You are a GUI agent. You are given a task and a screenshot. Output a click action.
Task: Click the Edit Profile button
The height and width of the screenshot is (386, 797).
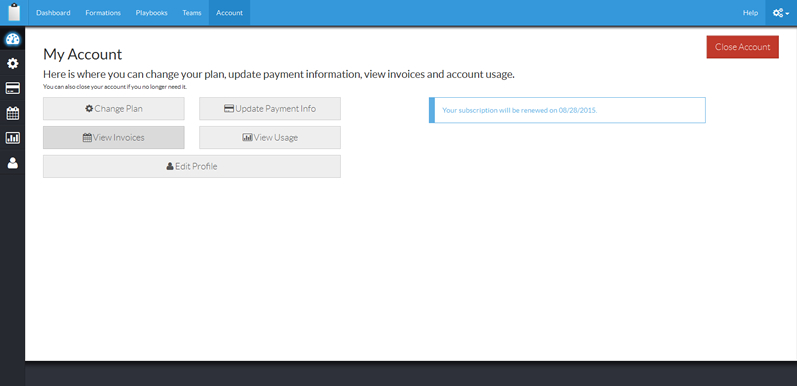click(x=192, y=166)
